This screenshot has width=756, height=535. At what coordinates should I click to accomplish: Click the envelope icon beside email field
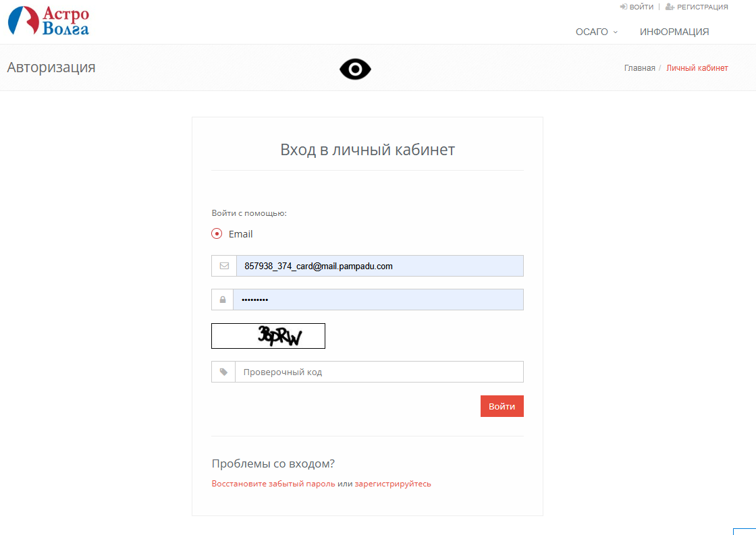[224, 266]
